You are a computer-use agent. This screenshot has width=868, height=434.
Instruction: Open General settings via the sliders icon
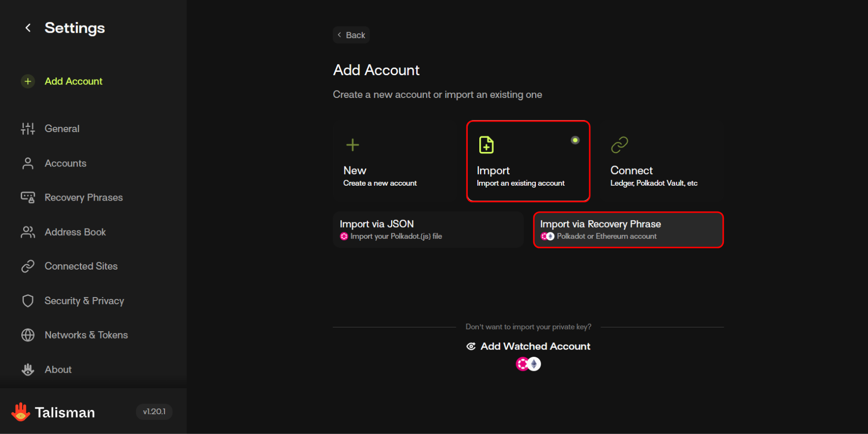[x=28, y=129]
